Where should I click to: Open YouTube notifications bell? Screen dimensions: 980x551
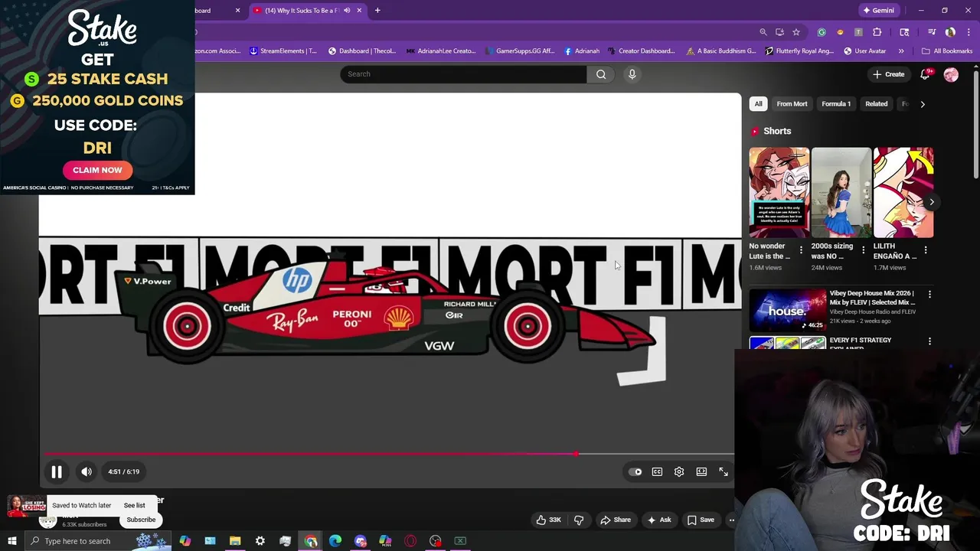926,74
